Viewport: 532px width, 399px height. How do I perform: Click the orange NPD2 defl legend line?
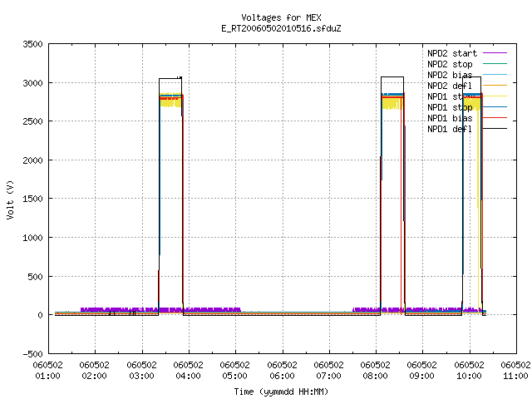pyautogui.click(x=495, y=85)
